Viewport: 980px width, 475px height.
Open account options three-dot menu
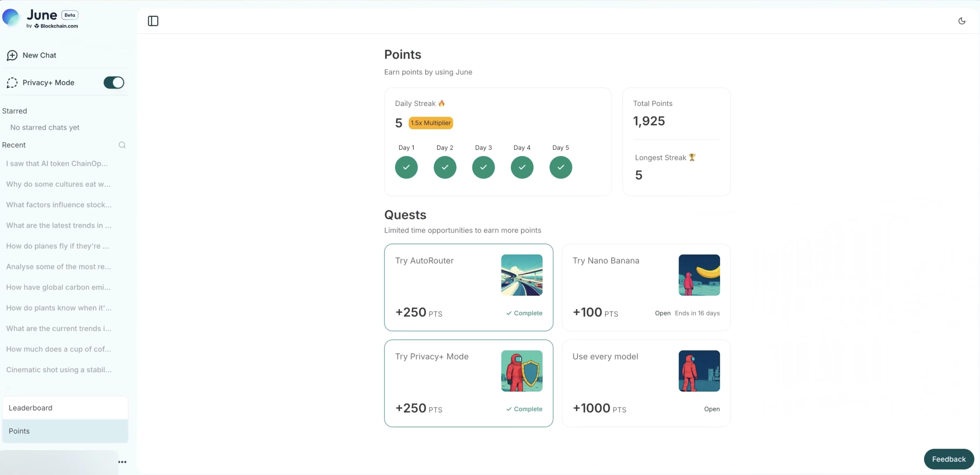[122, 462]
